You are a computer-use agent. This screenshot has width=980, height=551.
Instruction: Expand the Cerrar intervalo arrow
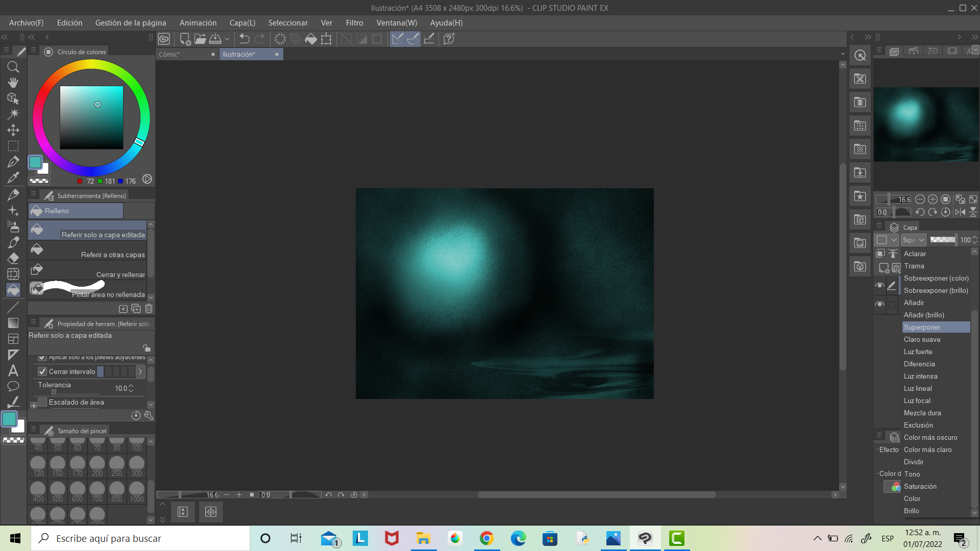(x=140, y=371)
